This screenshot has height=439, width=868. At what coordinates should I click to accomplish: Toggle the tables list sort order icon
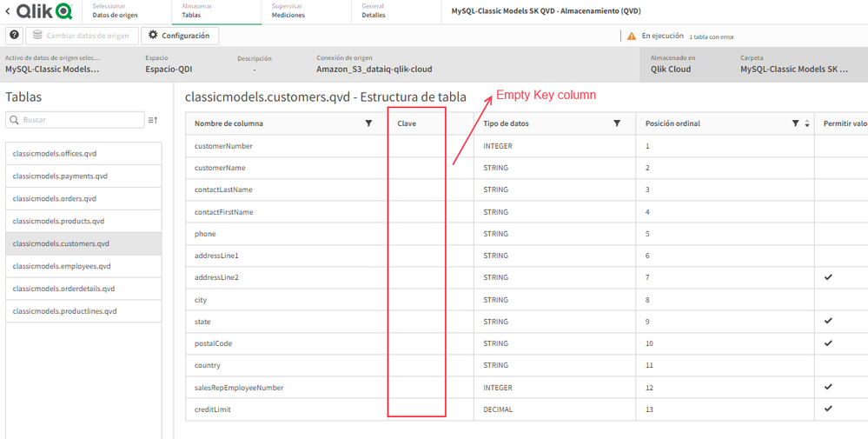(x=153, y=120)
